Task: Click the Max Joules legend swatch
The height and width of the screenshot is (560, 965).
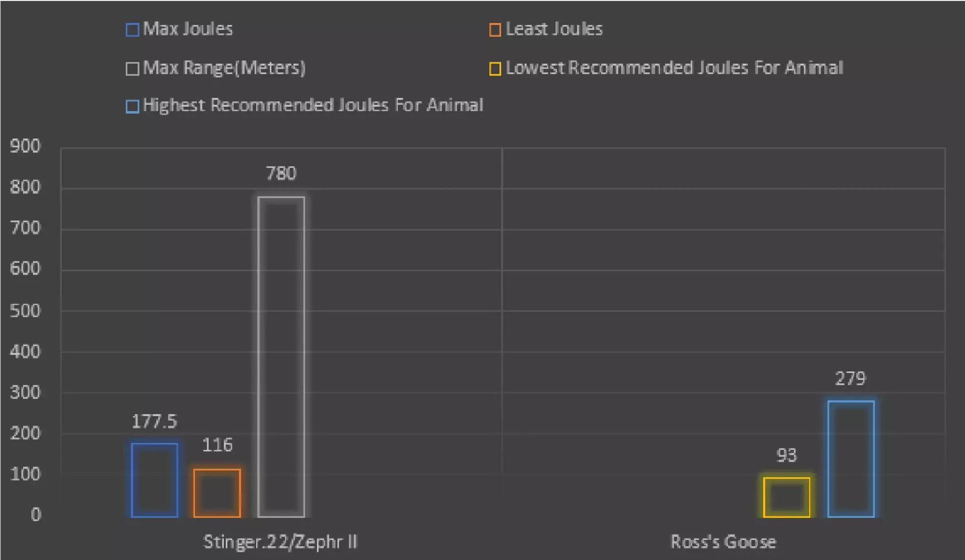Action: (x=132, y=30)
